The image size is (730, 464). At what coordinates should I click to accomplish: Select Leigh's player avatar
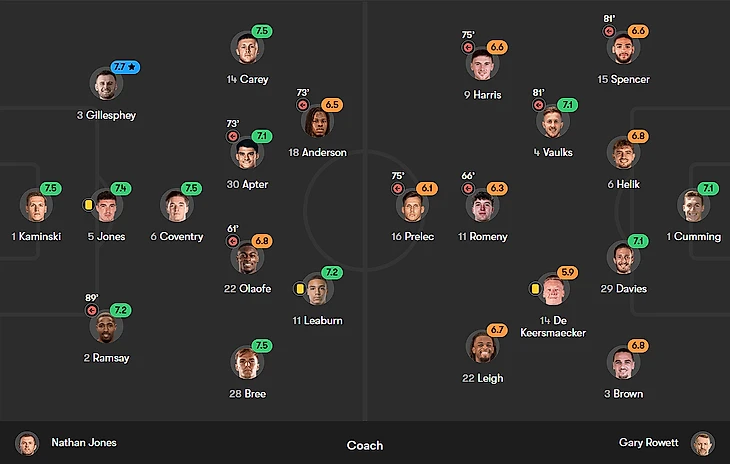click(482, 347)
